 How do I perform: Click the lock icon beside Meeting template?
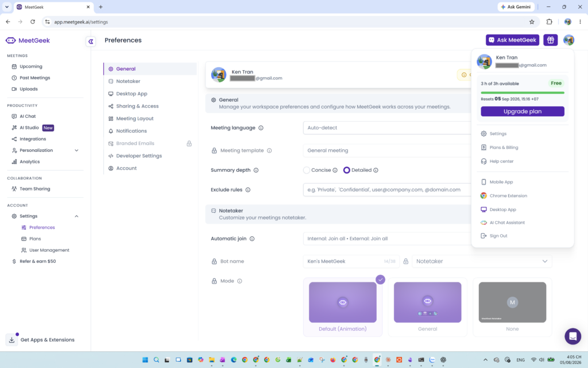214,151
